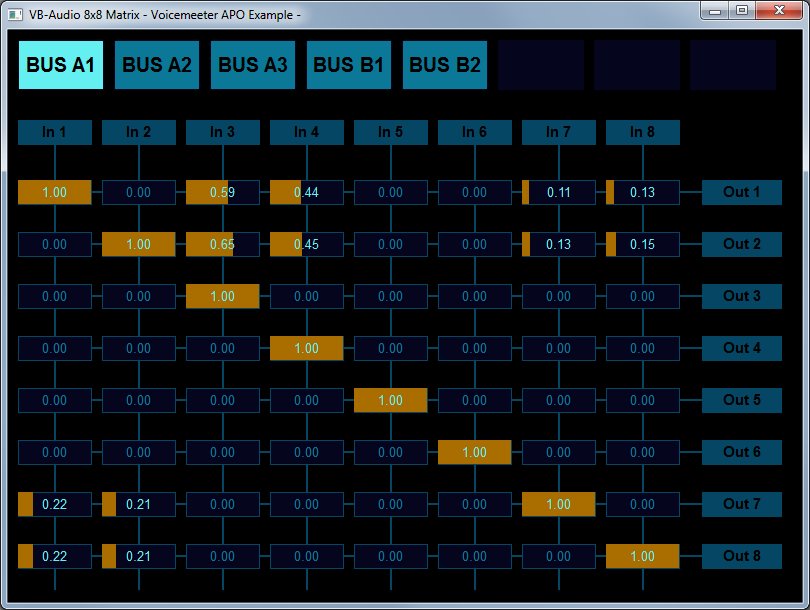Activate the BUS B2 bus button
The width and height of the screenshot is (810, 610).
click(x=444, y=64)
